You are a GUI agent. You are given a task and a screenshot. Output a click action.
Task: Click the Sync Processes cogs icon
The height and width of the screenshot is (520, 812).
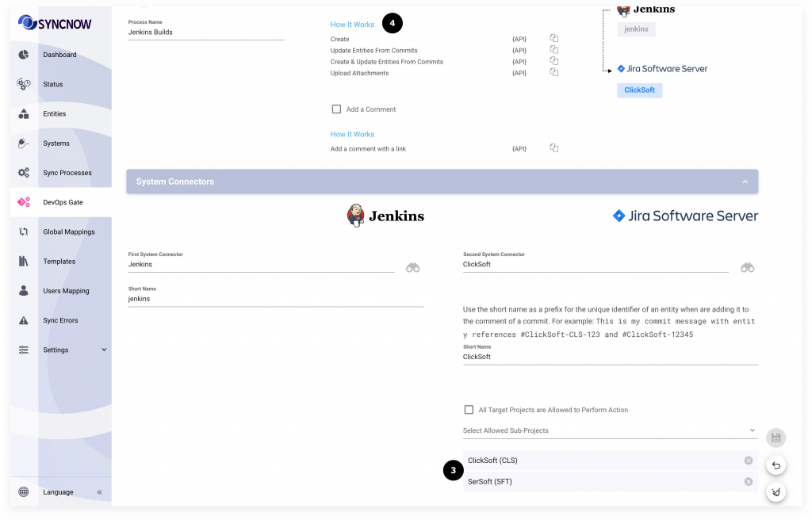tap(23, 173)
